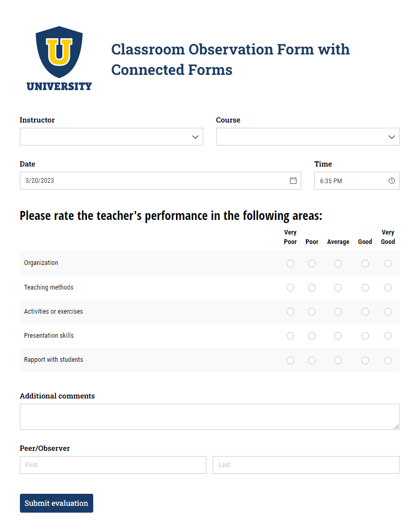Viewport: 419px width, 532px height.
Task: Submit evaluation button
Action: pos(57,503)
